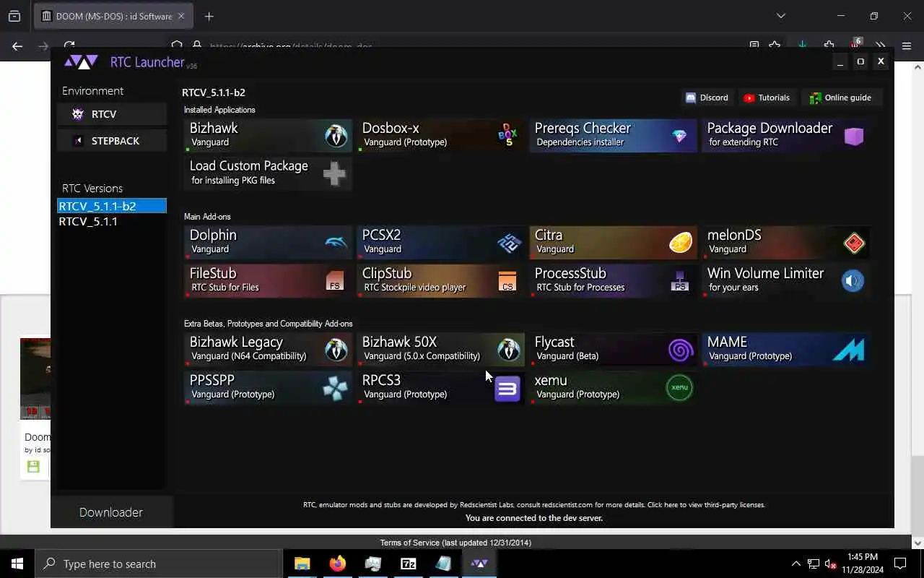Screen dimensions: 924x578
Task: Click the PCSX2 logo icon
Action: point(510,243)
